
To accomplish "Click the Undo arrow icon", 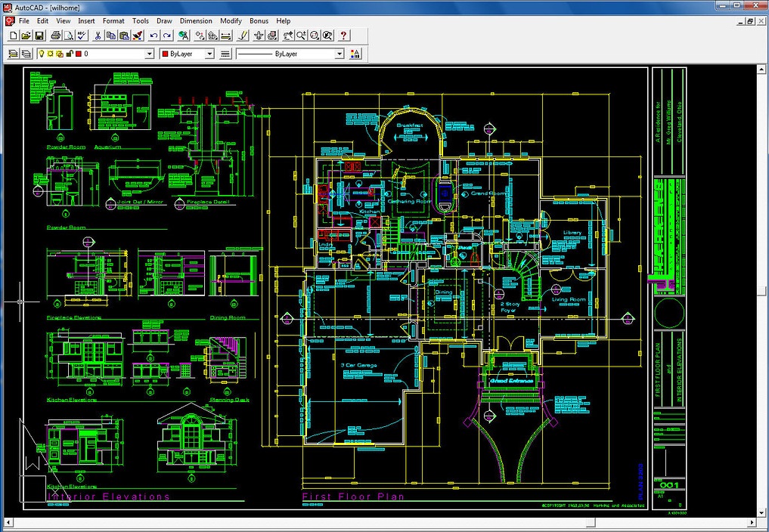I will click(154, 36).
